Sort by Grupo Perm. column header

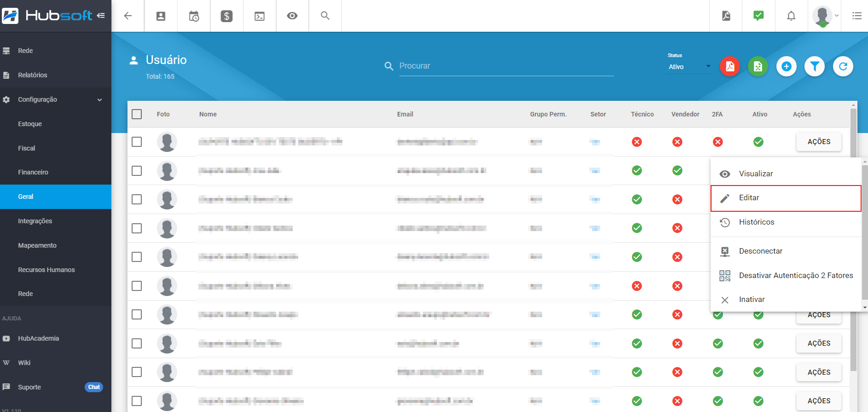548,114
